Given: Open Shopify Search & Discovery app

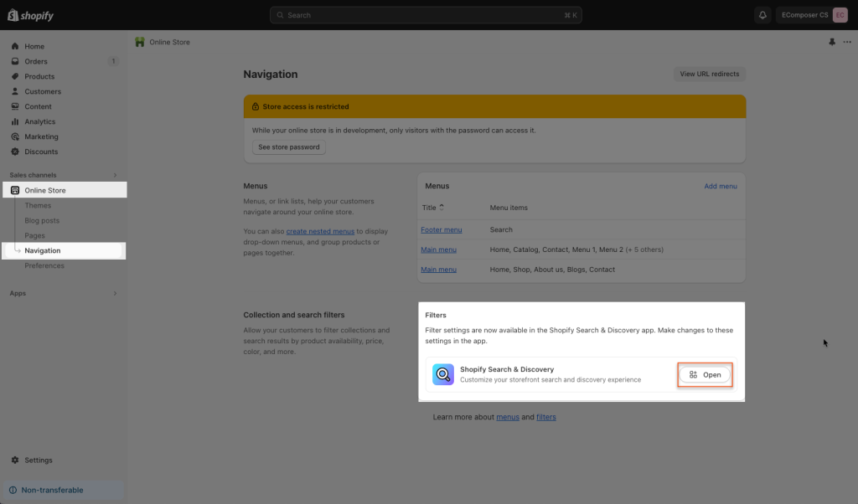Looking at the screenshot, I should (705, 374).
